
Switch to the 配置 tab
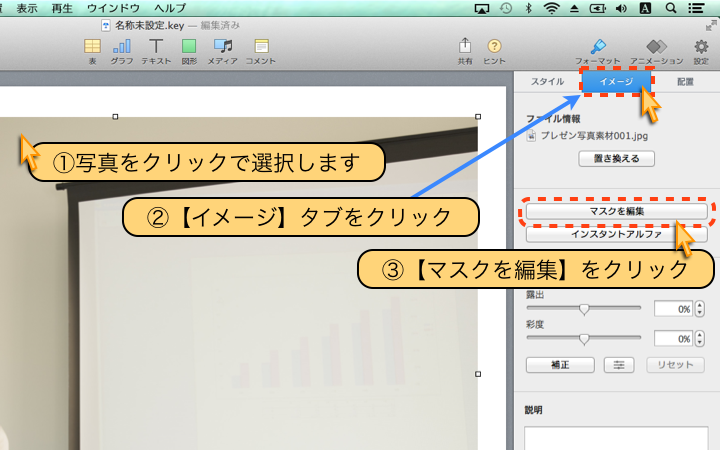click(x=685, y=82)
